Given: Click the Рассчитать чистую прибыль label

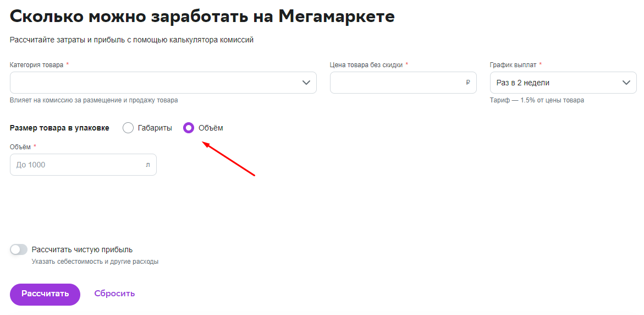Looking at the screenshot, I should click(82, 249).
